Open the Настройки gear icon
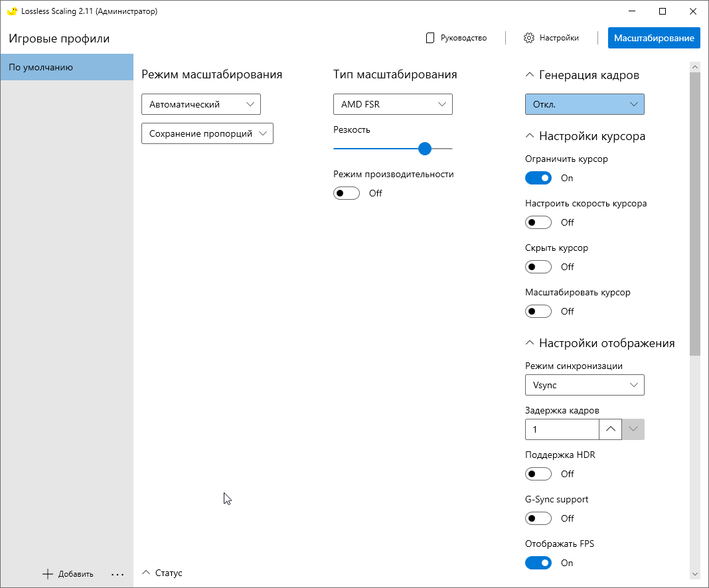Viewport: 709px width, 588px height. [x=529, y=38]
